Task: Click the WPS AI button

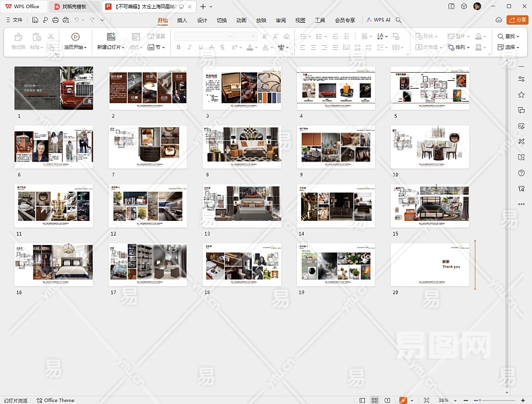Action: (378, 20)
